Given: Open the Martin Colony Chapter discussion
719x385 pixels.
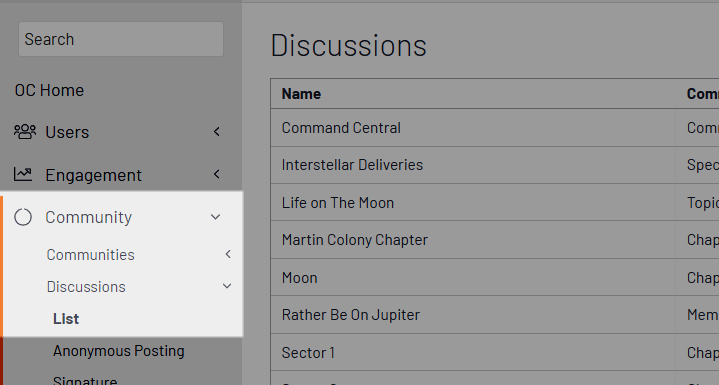Looking at the screenshot, I should coord(354,240).
